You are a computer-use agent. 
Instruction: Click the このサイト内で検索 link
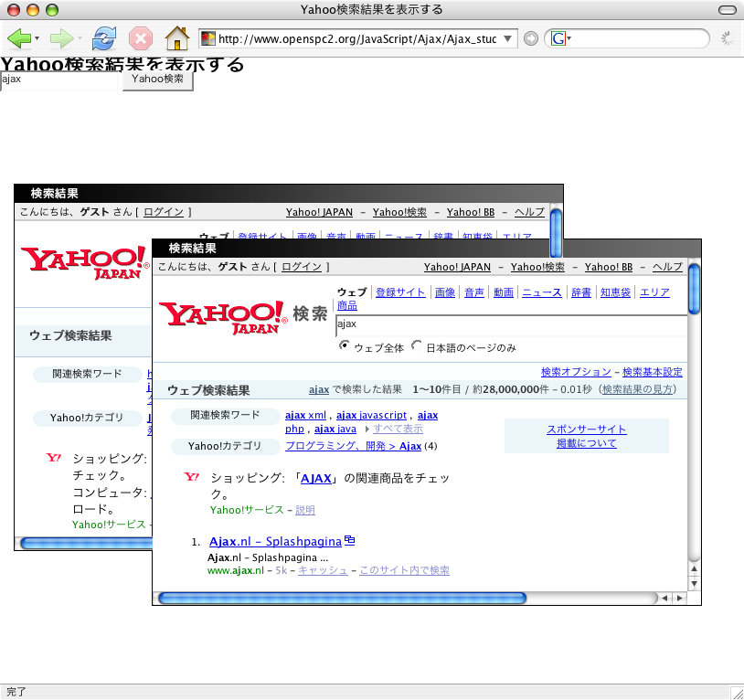point(404,570)
